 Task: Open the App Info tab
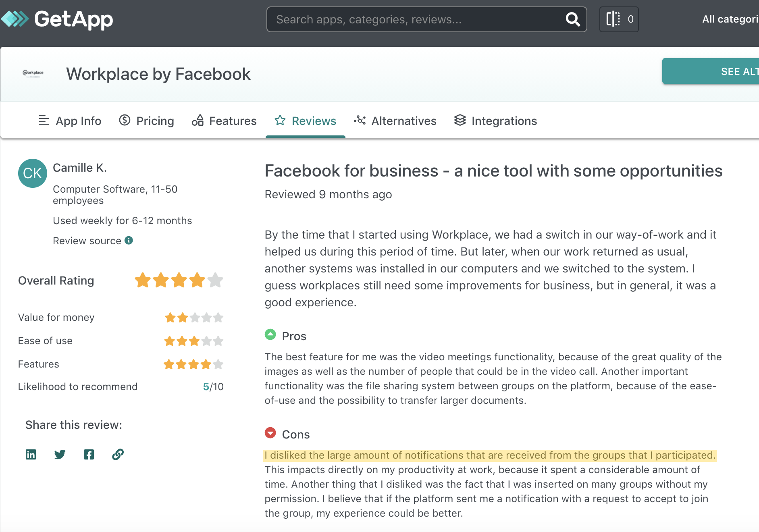click(x=70, y=121)
